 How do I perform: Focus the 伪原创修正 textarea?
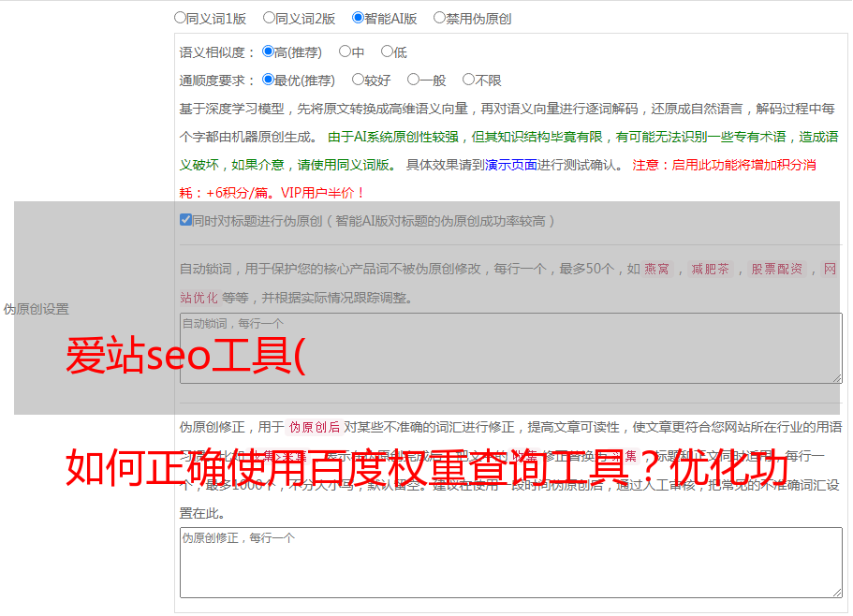tap(511, 563)
